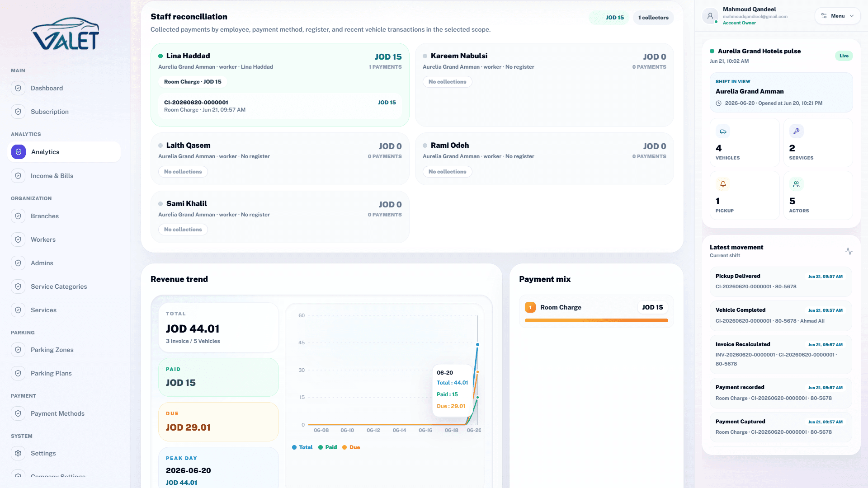
Task: Click the user avatar icon
Action: (710, 16)
